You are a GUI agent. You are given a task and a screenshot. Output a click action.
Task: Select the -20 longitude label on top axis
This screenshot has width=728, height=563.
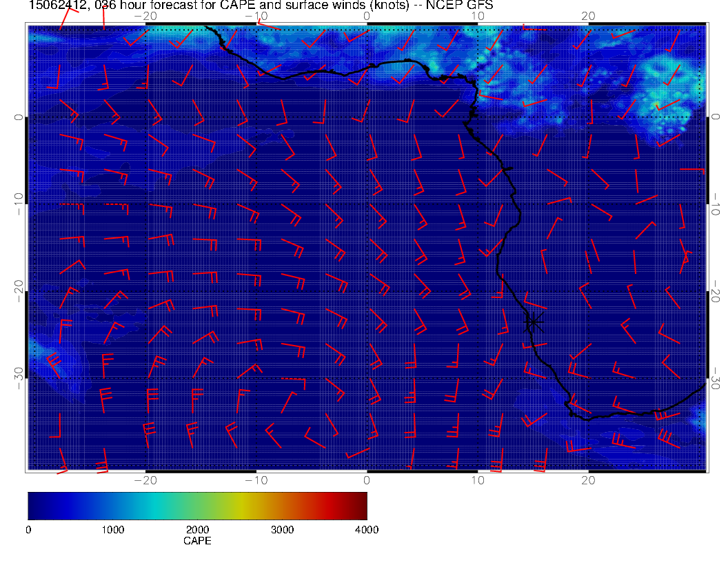(145, 16)
